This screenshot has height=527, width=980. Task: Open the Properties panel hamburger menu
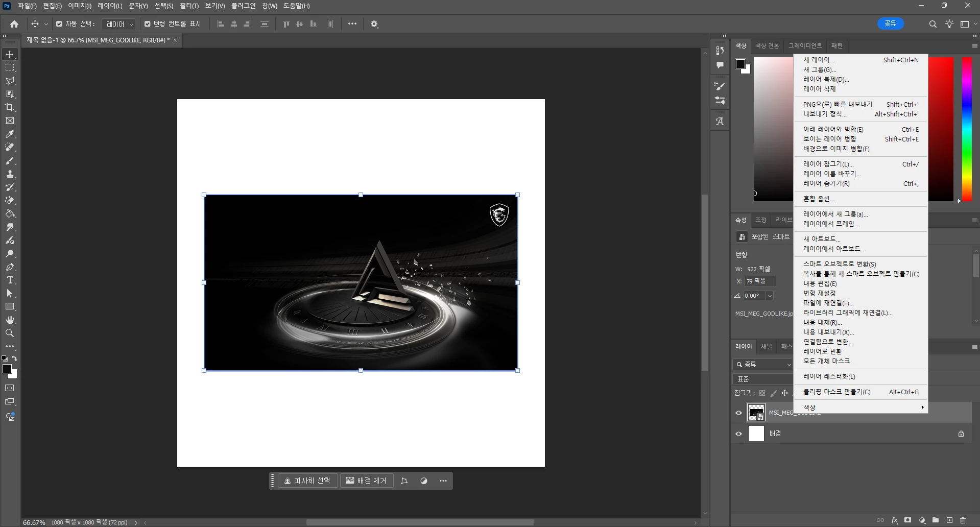(x=974, y=220)
